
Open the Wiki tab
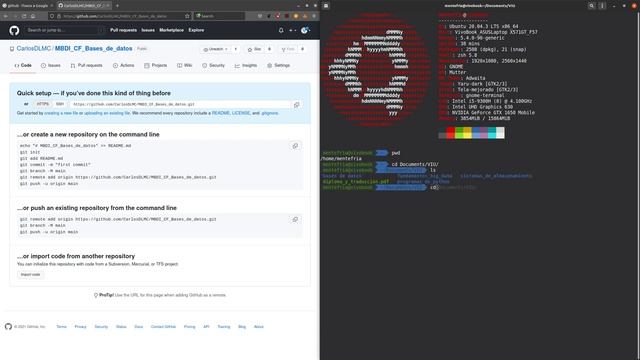click(184, 65)
